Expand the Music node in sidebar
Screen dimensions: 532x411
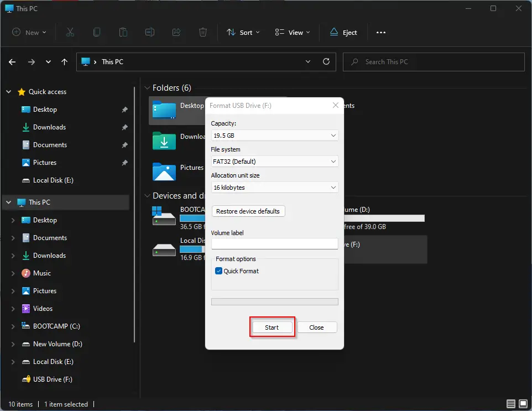13,273
